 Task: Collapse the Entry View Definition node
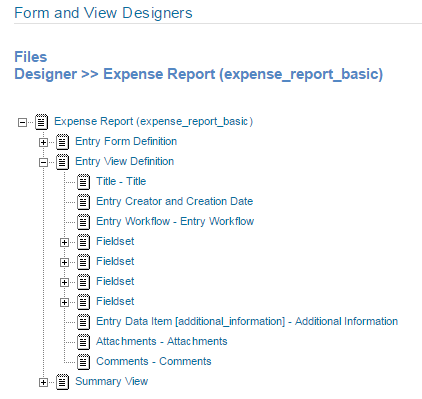pos(43,162)
